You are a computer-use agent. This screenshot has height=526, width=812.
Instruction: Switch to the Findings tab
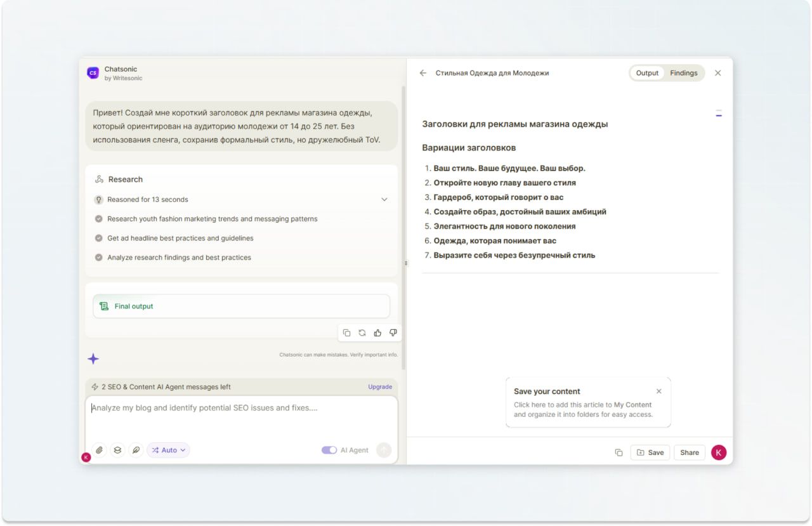point(684,73)
